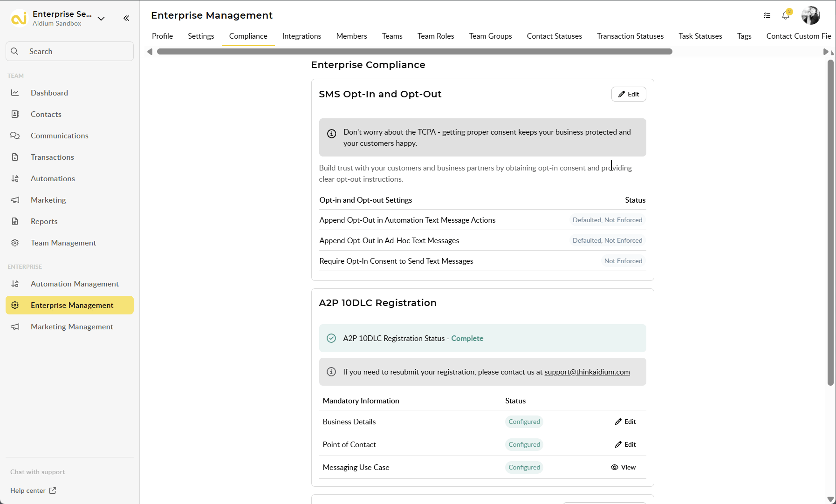Click Business Details Configured status badge
This screenshot has width=836, height=504.
click(x=524, y=422)
